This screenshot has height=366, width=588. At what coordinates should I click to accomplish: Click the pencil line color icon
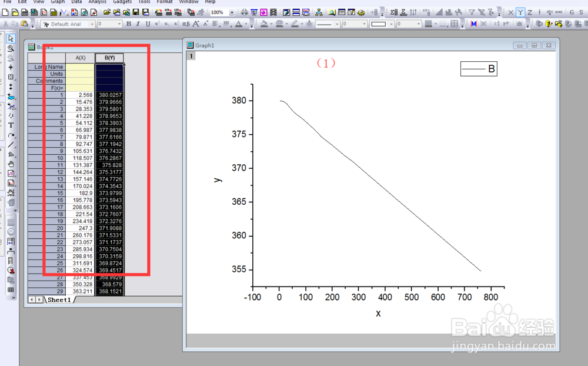(295, 24)
